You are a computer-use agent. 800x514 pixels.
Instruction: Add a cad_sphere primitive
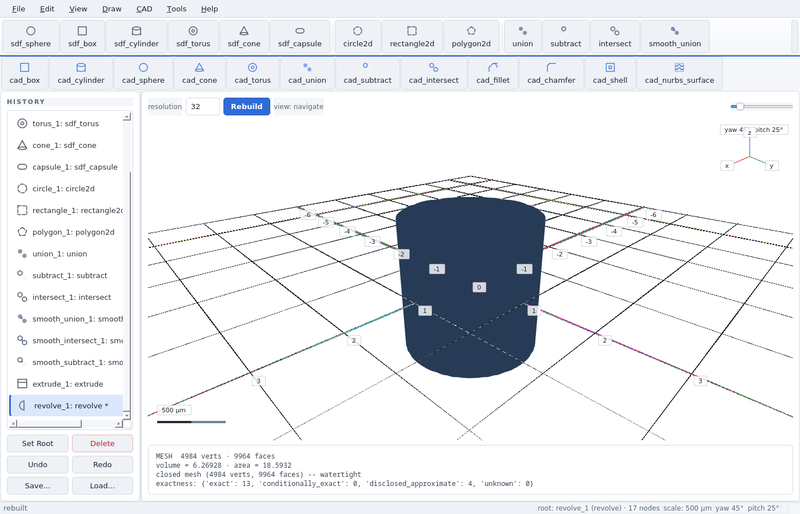click(143, 74)
